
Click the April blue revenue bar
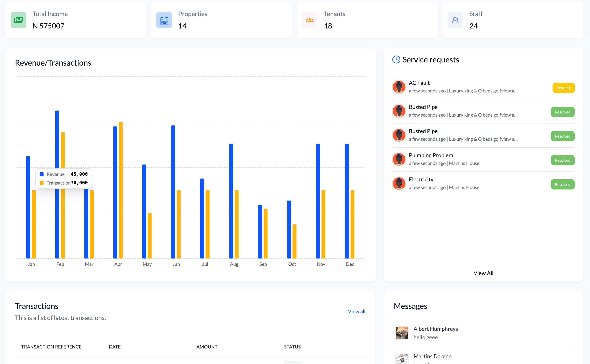(115, 192)
